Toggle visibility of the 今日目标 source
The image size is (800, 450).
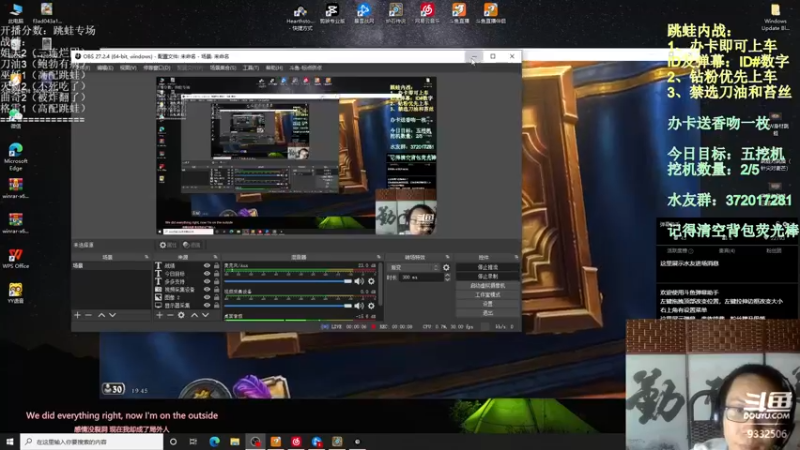point(207,273)
